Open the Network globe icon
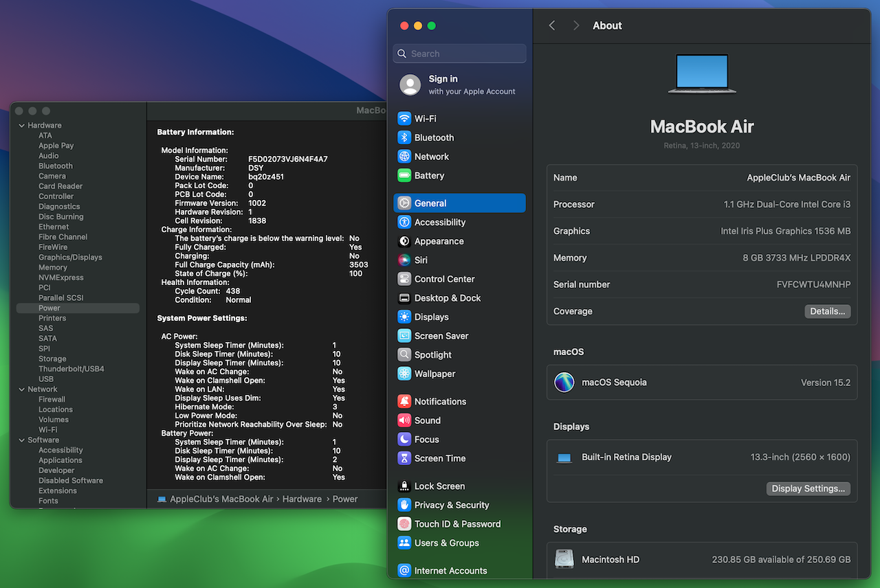Image resolution: width=880 pixels, height=588 pixels. tap(404, 157)
